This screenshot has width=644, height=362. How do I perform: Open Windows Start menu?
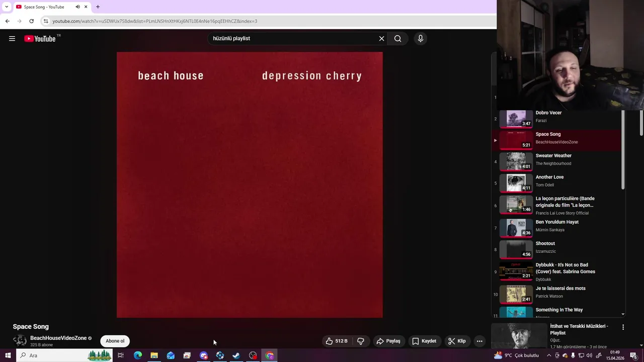coord(8,355)
